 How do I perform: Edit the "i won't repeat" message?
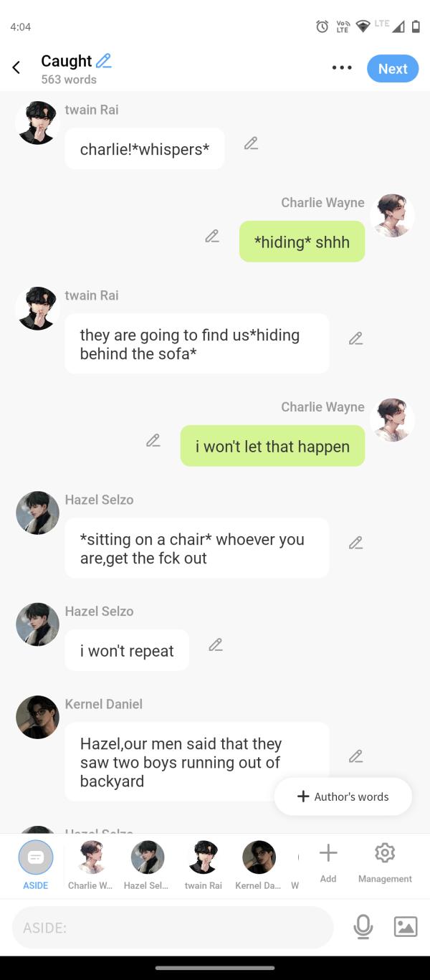coord(216,645)
